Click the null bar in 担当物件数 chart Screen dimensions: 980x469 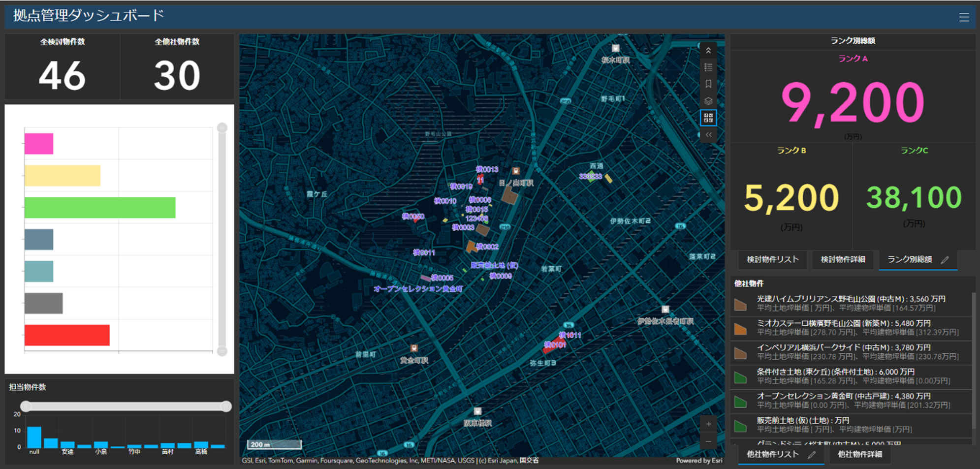(34, 437)
